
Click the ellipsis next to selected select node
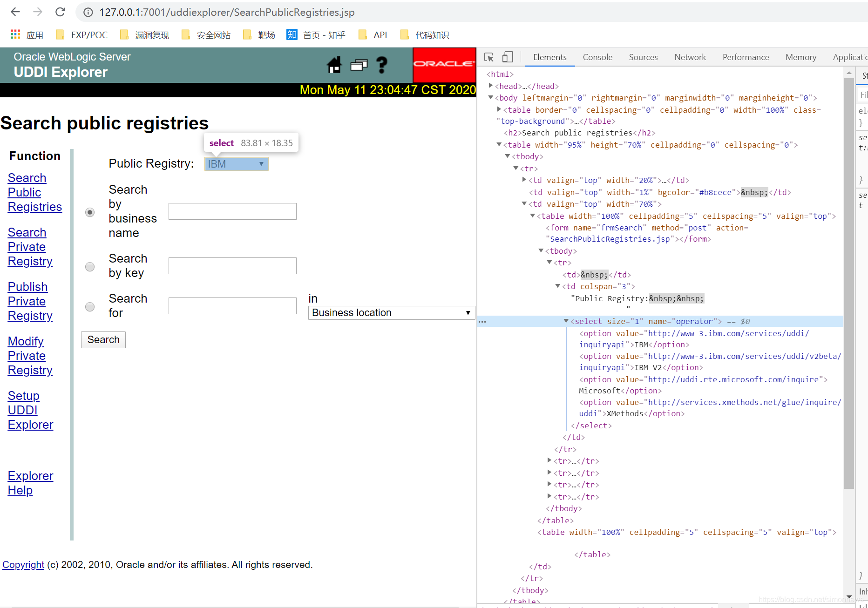(x=482, y=322)
